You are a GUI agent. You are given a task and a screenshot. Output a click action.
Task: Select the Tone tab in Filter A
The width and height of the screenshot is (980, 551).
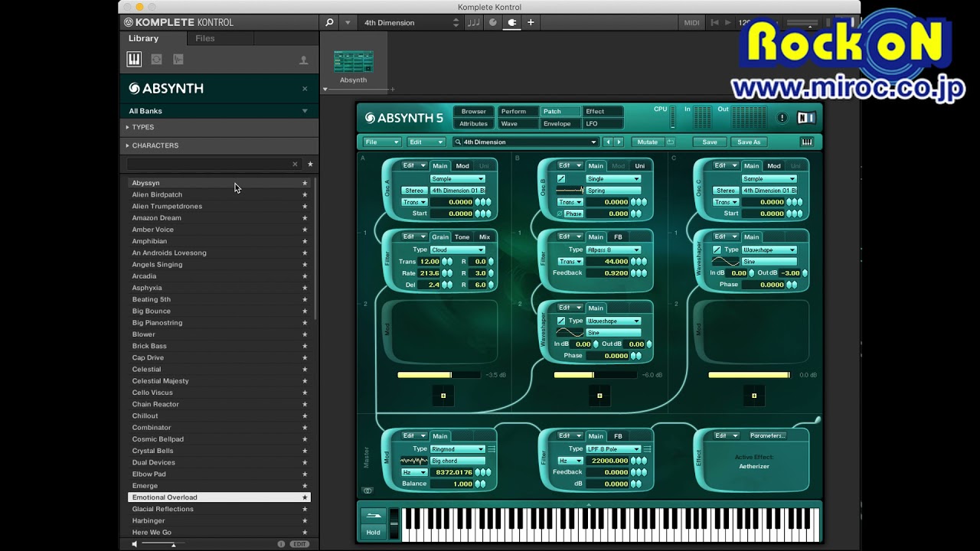click(x=462, y=236)
